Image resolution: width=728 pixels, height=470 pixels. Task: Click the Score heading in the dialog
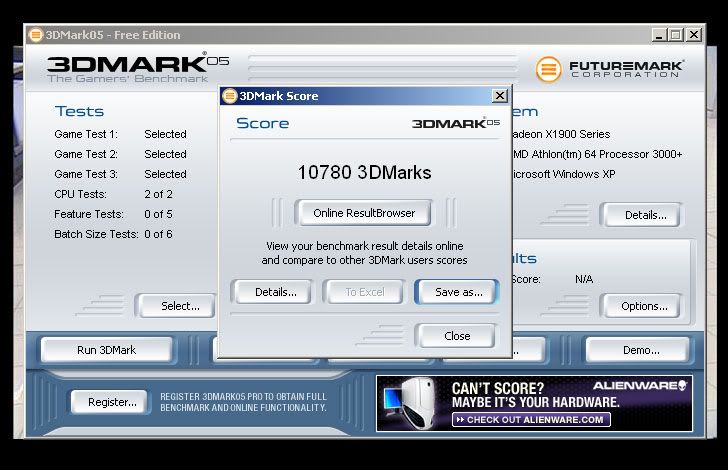point(262,123)
